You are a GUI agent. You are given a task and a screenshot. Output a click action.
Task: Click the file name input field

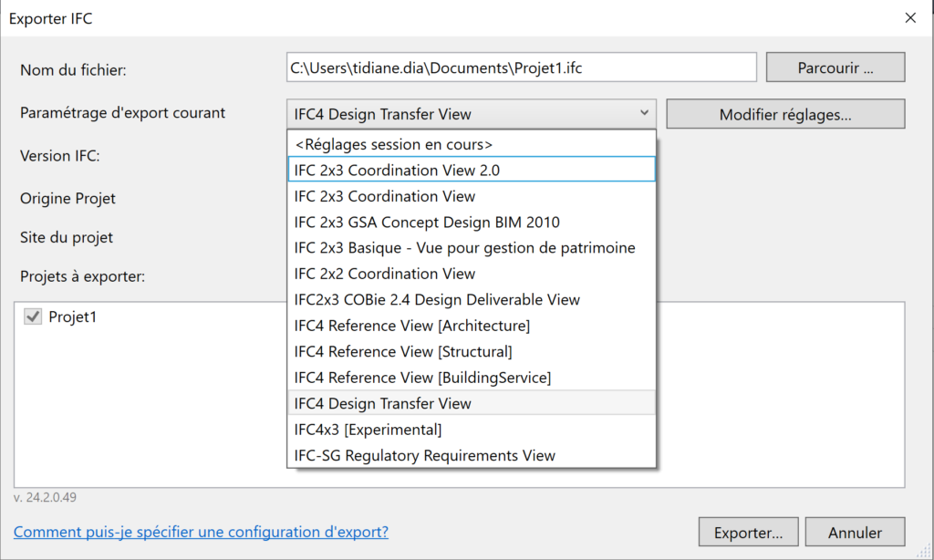pyautogui.click(x=521, y=67)
